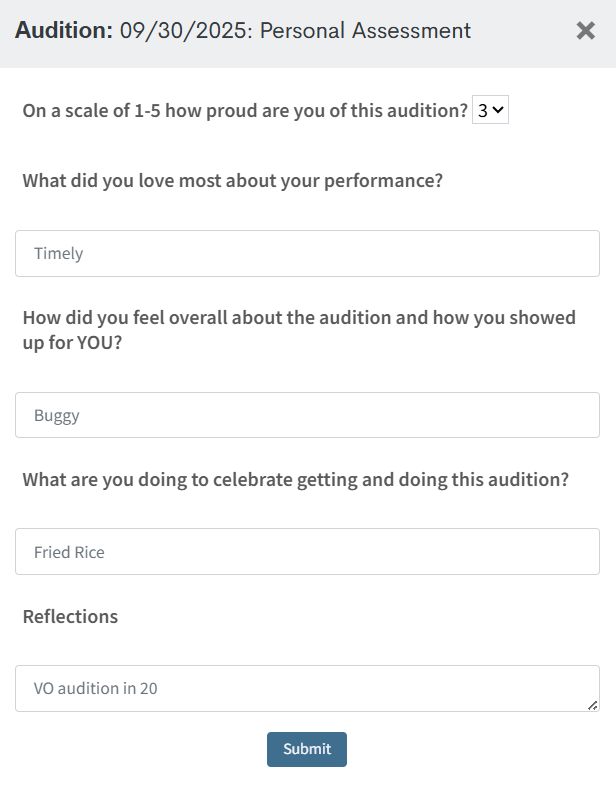Viewport: 616px width, 802px height.
Task: Click the "What are you doing to celebrate" label
Action: tap(295, 480)
